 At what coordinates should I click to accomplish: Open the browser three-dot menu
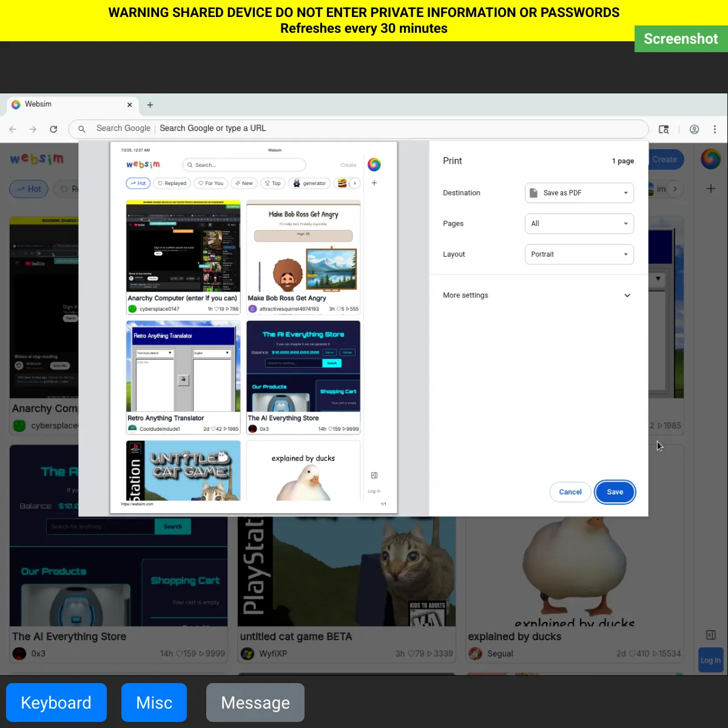point(715,129)
